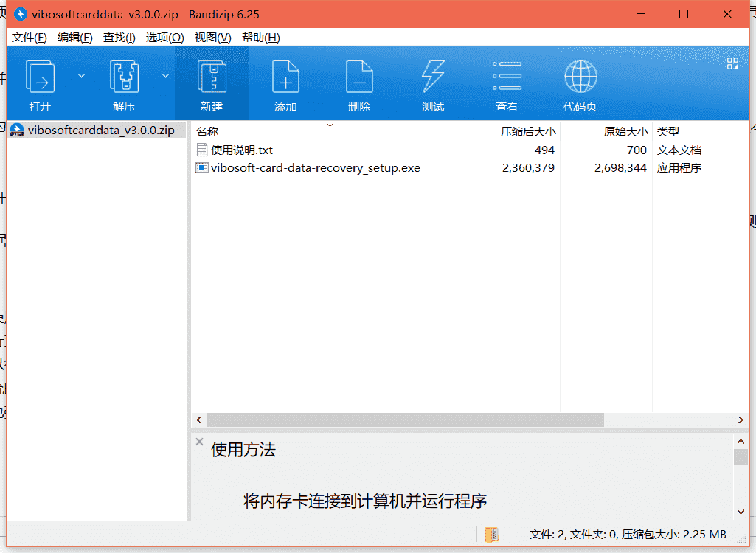This screenshot has width=756, height=553.
Task: Select vibosoft-card-data-recovery_setup.exe file
Action: click(316, 168)
